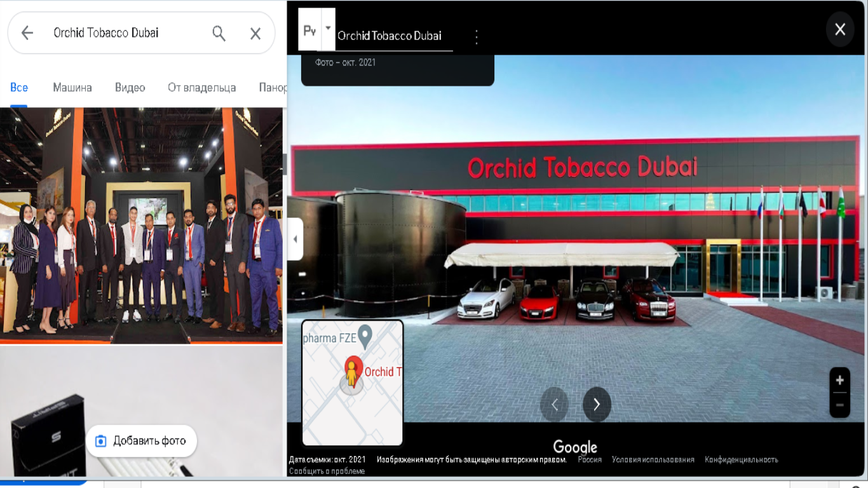
Task: Open the Россия link in the footer
Action: point(590,459)
